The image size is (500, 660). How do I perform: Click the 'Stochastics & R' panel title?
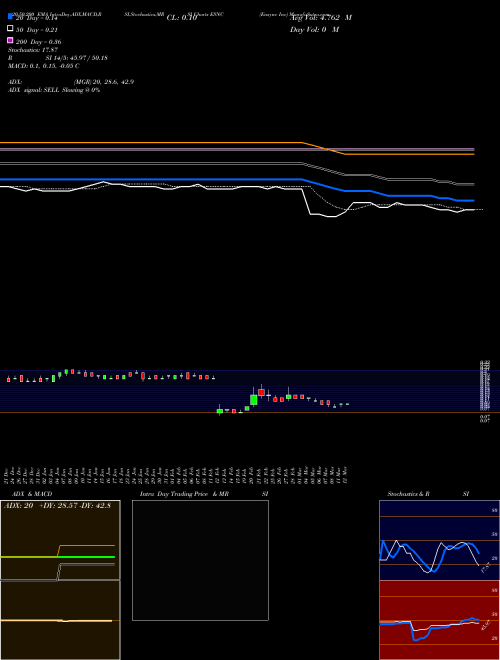408,494
